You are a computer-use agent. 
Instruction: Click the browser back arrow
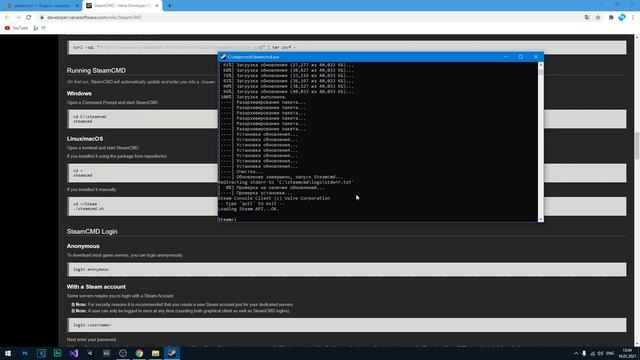(x=7, y=18)
